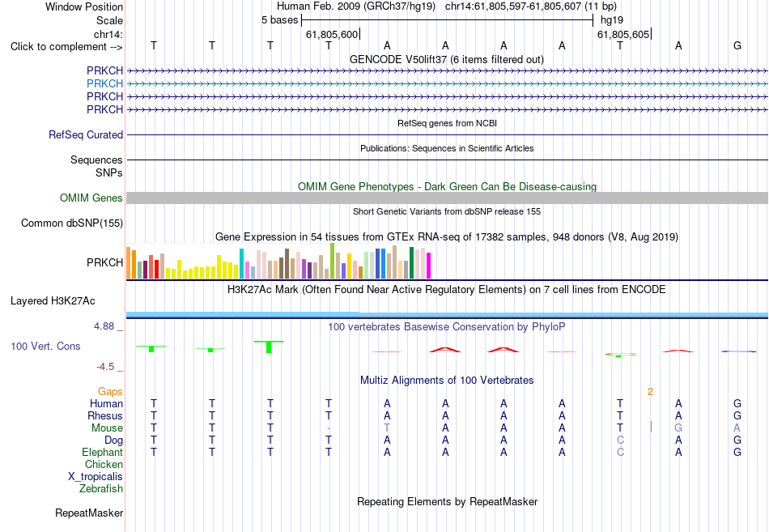
Task: Open the RefSeq Curated track label
Action: [86, 134]
